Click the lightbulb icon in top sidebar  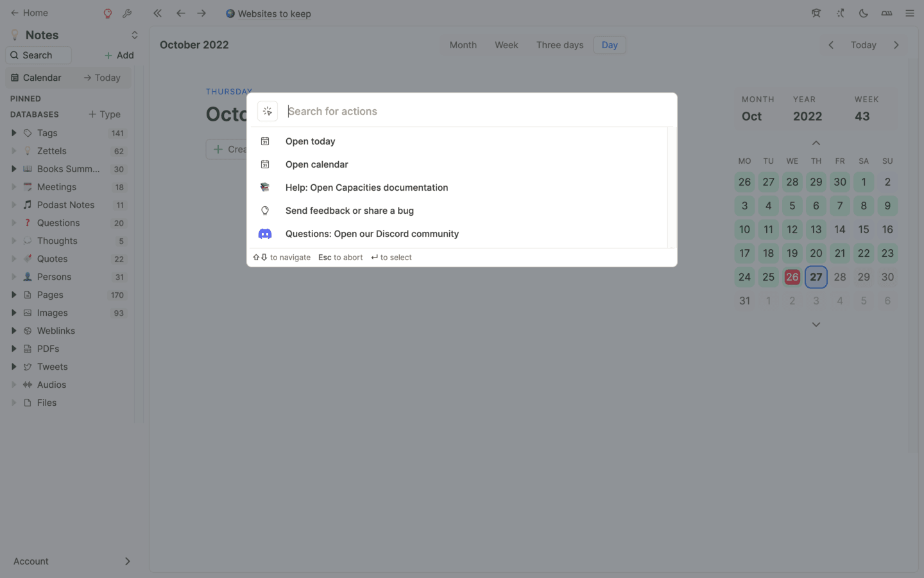coord(108,13)
